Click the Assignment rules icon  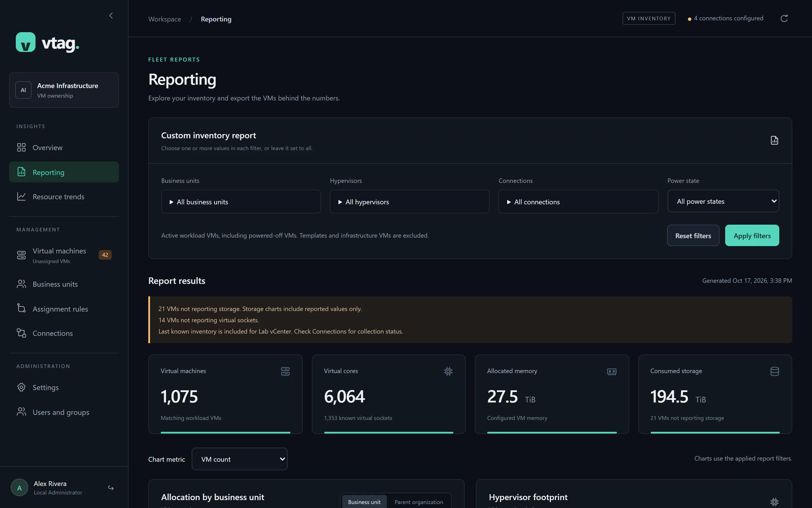[21, 308]
